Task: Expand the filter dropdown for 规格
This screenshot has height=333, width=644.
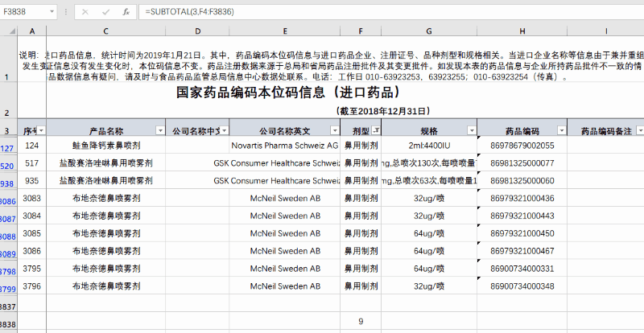Action: [x=471, y=131]
